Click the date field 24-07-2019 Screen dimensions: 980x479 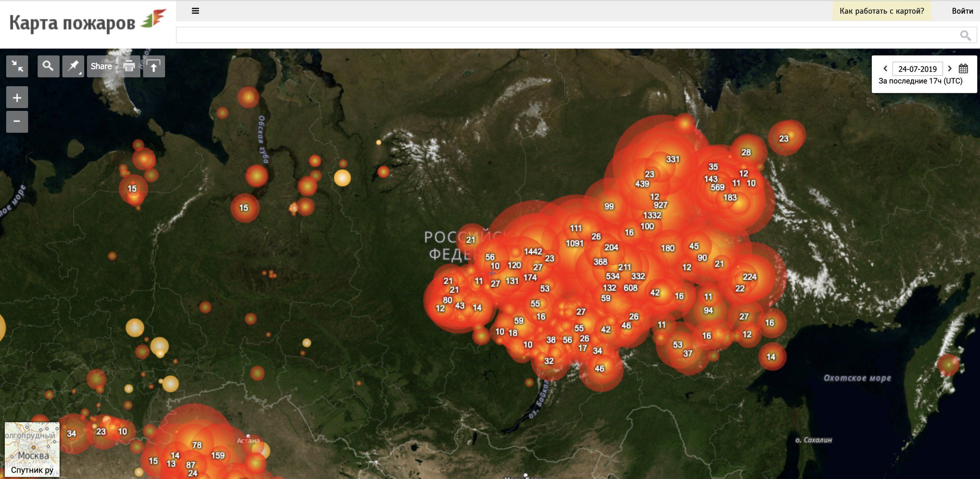pos(917,69)
